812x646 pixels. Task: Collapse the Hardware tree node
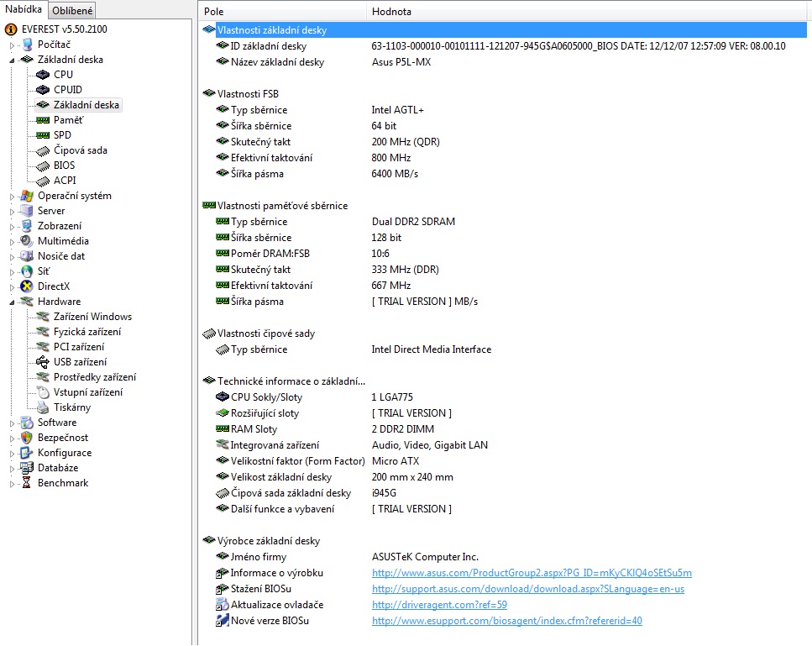[12, 302]
